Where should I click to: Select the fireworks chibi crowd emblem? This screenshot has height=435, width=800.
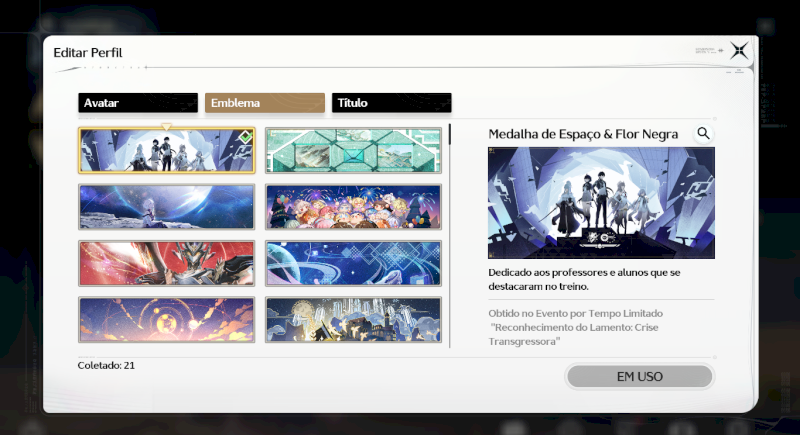coord(353,207)
